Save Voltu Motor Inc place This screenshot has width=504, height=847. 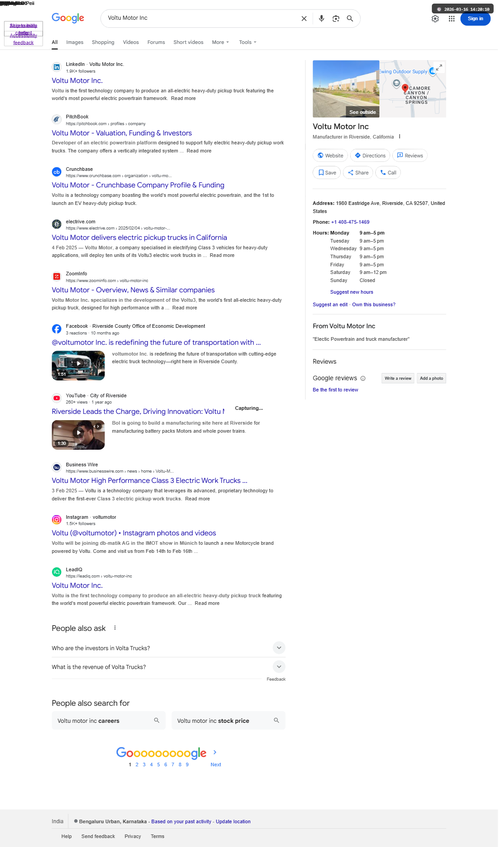click(327, 173)
